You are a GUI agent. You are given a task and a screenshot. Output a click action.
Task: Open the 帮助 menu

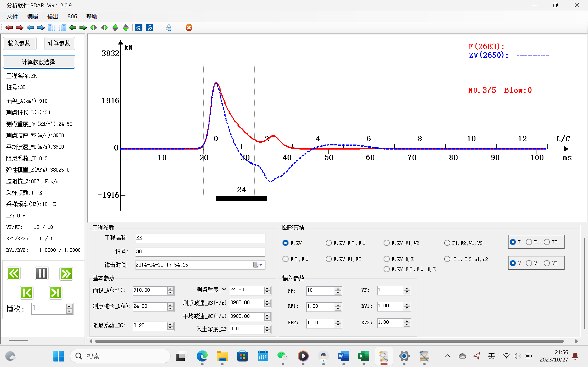coord(92,16)
